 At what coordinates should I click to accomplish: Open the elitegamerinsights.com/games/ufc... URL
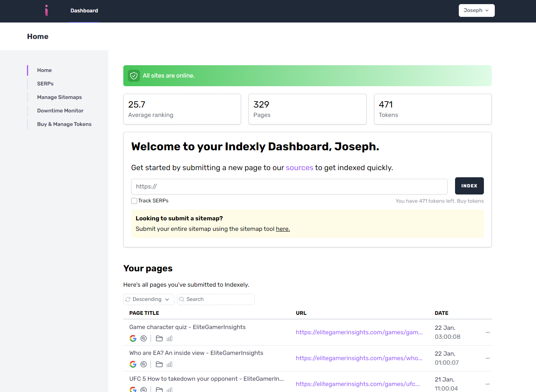[x=358, y=384]
